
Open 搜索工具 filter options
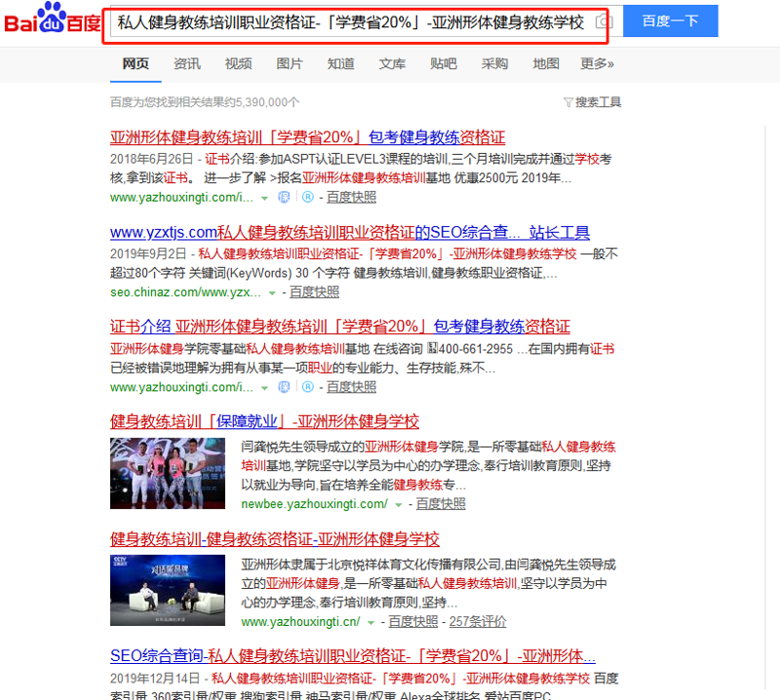click(598, 102)
